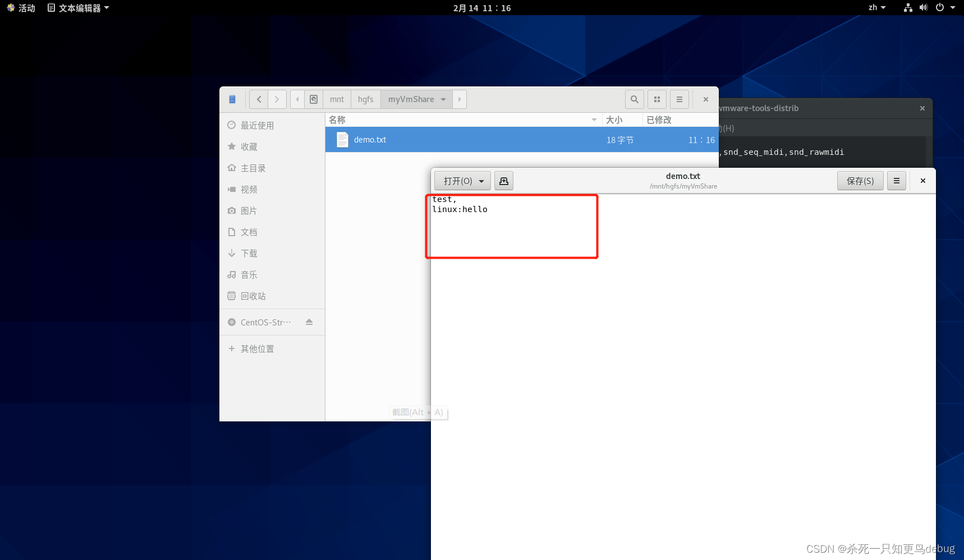Click the path bar left scroll arrow
Image resolution: width=964 pixels, height=560 pixels.
297,99
